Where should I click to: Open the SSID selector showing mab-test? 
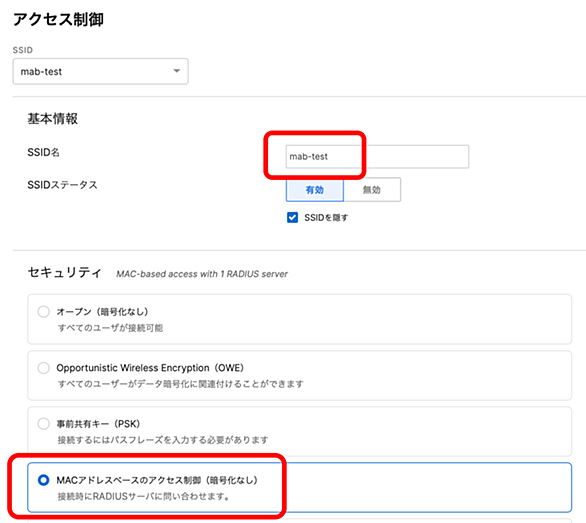coord(101,71)
